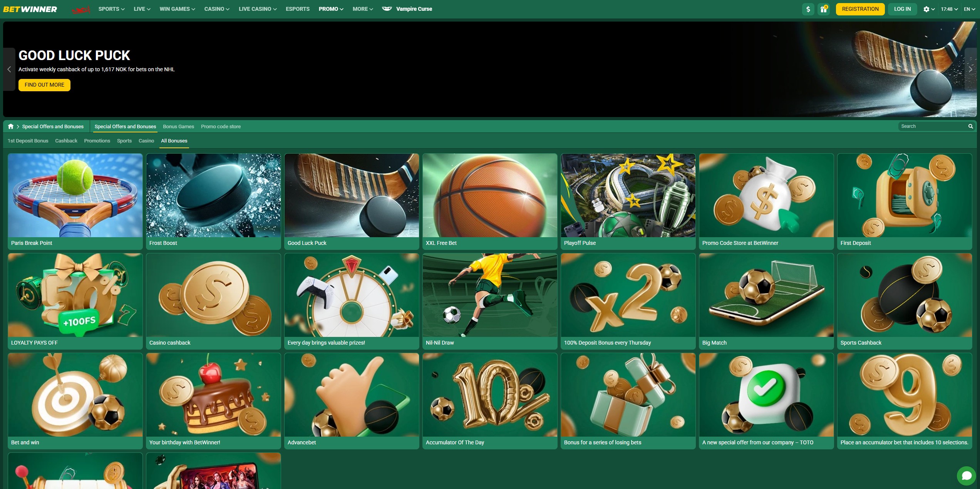Open Your birthday with BetWinner card

tap(213, 401)
